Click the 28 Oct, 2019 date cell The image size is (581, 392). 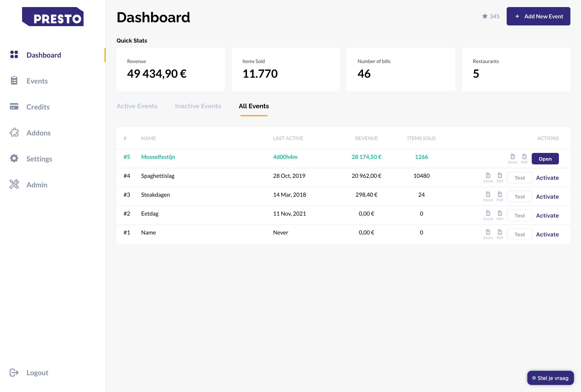289,176
